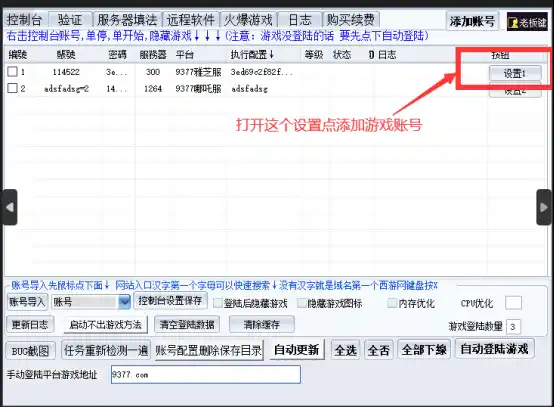
Task: Click the 全选 button
Action: pyautogui.click(x=346, y=350)
